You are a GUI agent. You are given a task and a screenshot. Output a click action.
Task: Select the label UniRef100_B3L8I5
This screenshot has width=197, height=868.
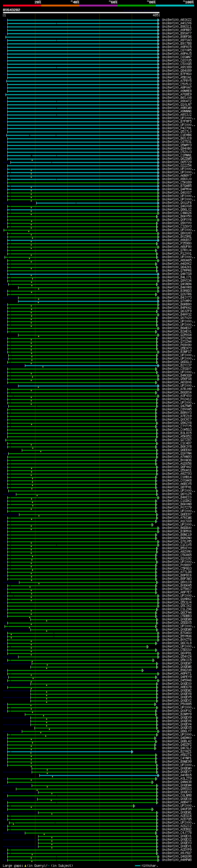click(177, 433)
